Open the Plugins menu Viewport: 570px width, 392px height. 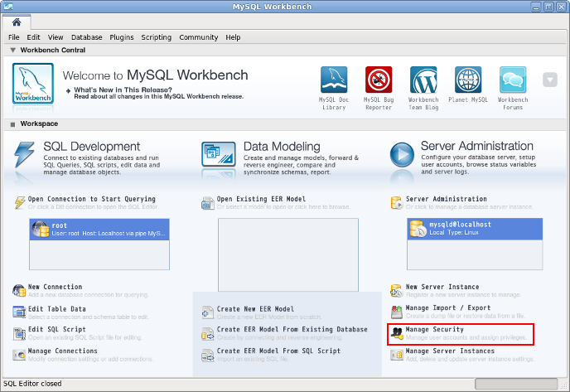(122, 37)
